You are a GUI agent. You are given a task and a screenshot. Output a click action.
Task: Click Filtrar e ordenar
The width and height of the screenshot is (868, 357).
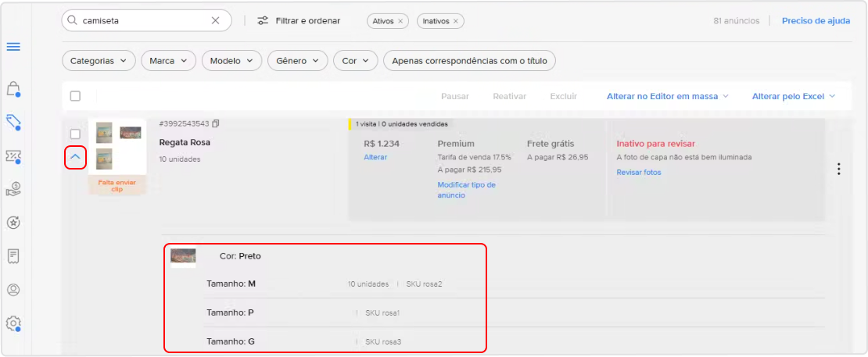[x=299, y=21]
